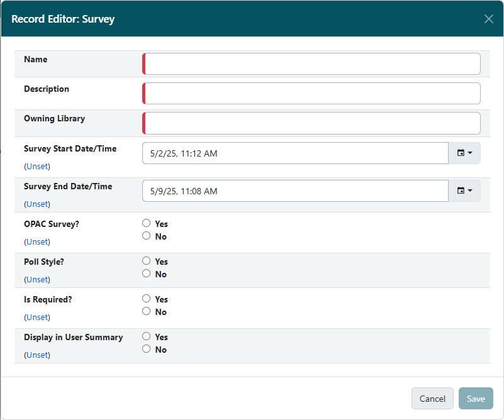Close the Record Editor dialog
The width and height of the screenshot is (504, 420).
click(488, 19)
